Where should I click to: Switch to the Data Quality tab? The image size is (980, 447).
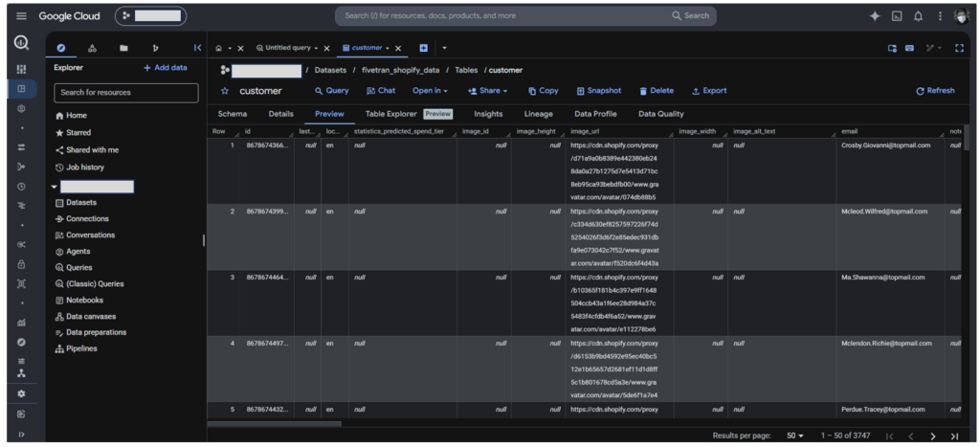pyautogui.click(x=660, y=114)
